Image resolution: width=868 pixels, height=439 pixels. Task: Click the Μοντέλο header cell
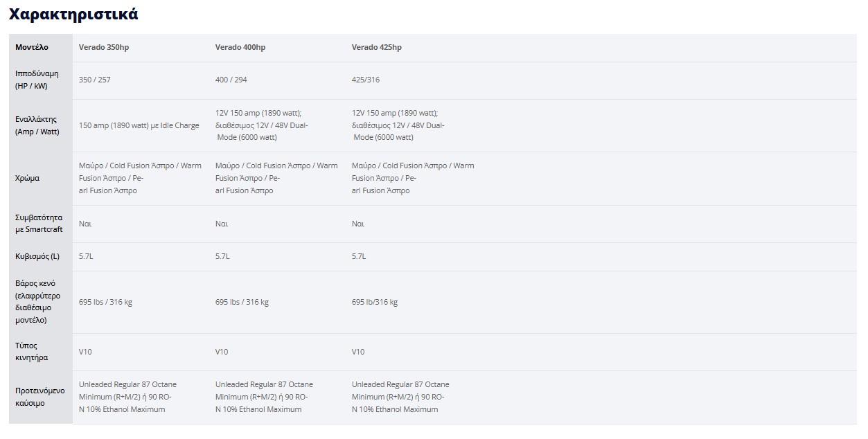[32, 47]
